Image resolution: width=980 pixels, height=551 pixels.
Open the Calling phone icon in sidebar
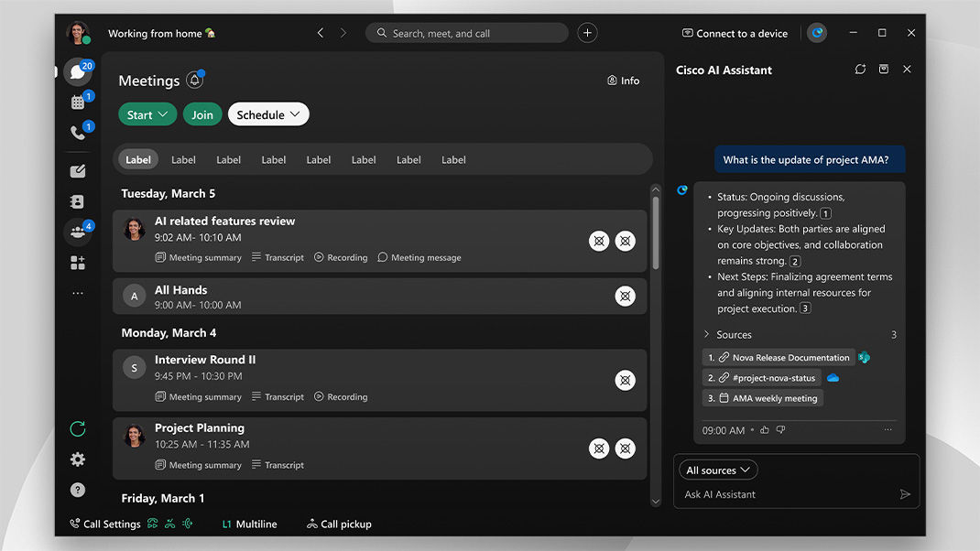pyautogui.click(x=78, y=133)
